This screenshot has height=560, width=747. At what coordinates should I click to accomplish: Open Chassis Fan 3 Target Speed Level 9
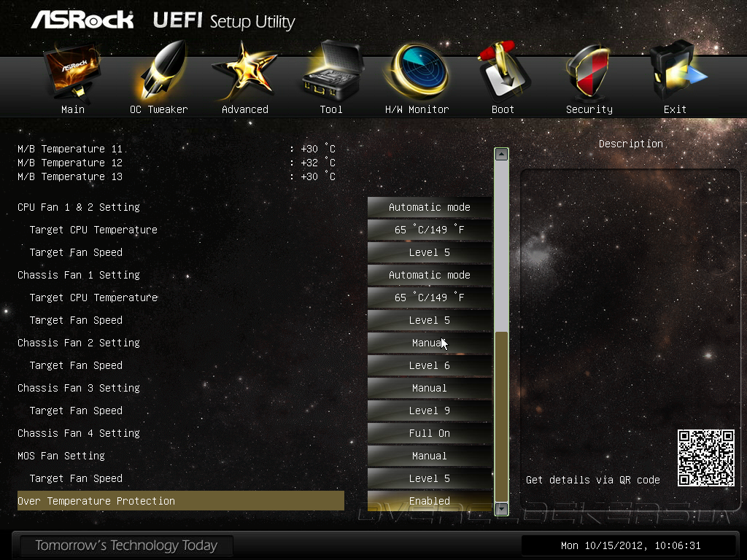tap(429, 411)
